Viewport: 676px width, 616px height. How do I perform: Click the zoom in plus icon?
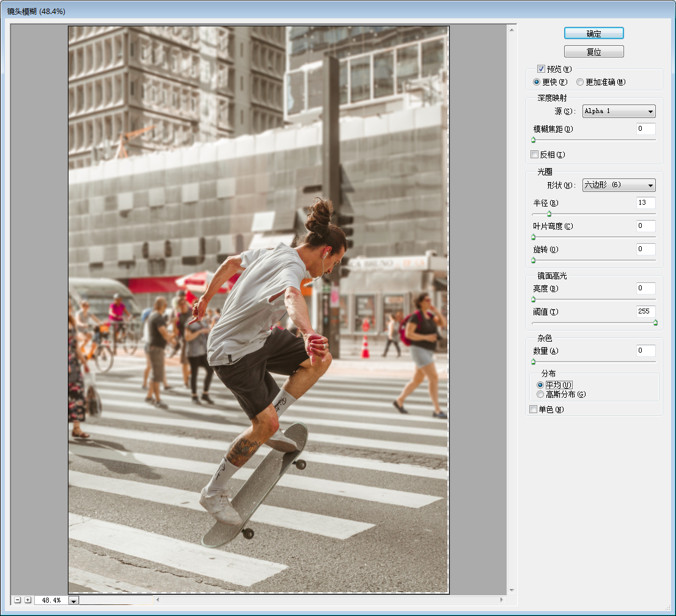click(28, 599)
